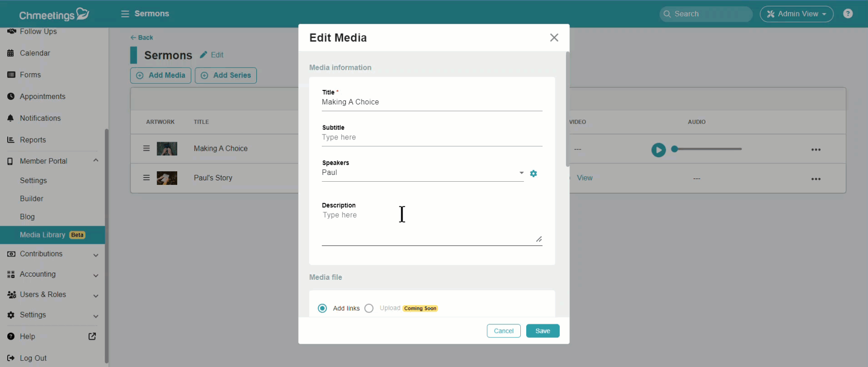Collapse the Member Portal section
This screenshot has width=868, height=367.
point(96,160)
